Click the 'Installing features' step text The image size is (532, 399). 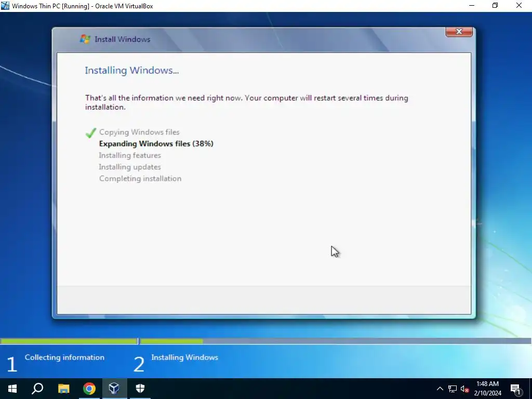pos(130,155)
